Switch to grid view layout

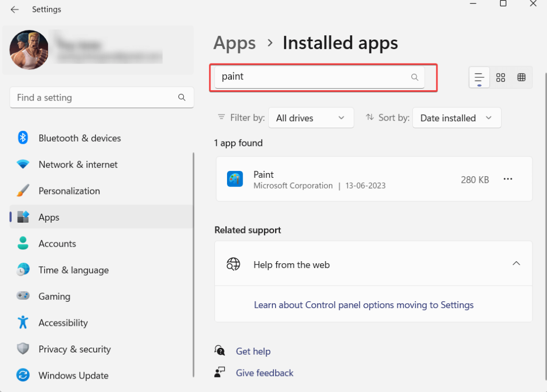[501, 77]
